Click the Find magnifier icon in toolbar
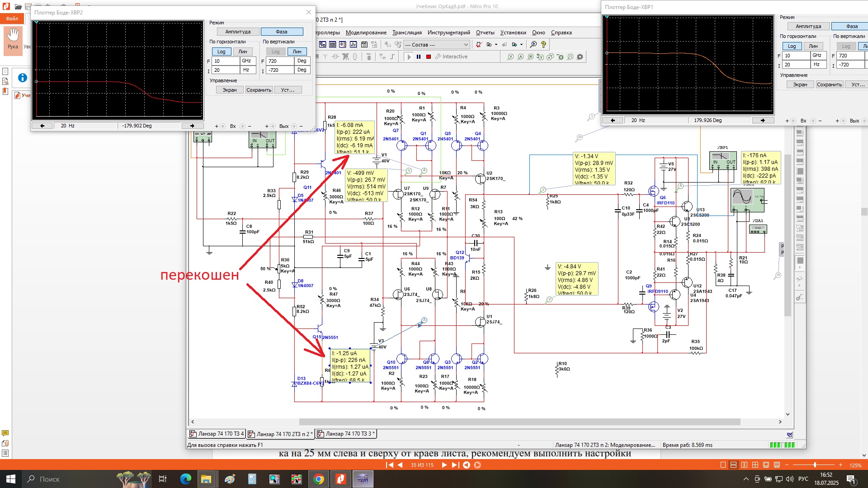868x488 pixels. pyautogui.click(x=533, y=45)
